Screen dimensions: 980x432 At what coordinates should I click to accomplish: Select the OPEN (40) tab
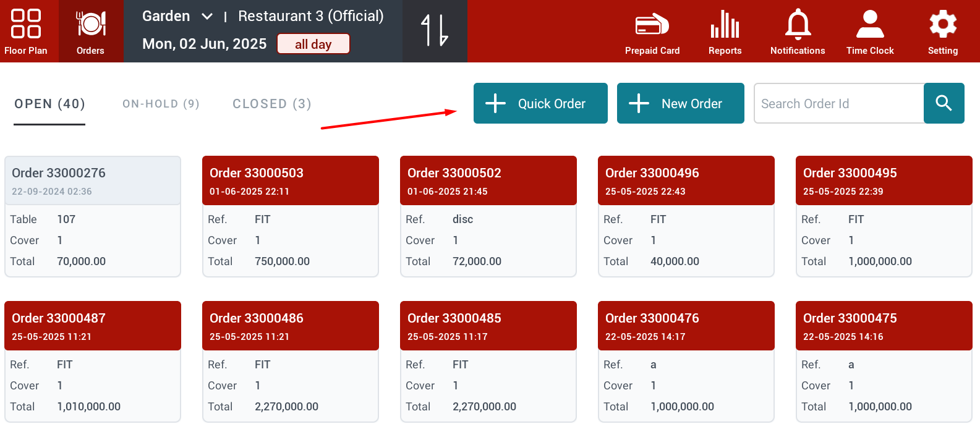tap(49, 104)
